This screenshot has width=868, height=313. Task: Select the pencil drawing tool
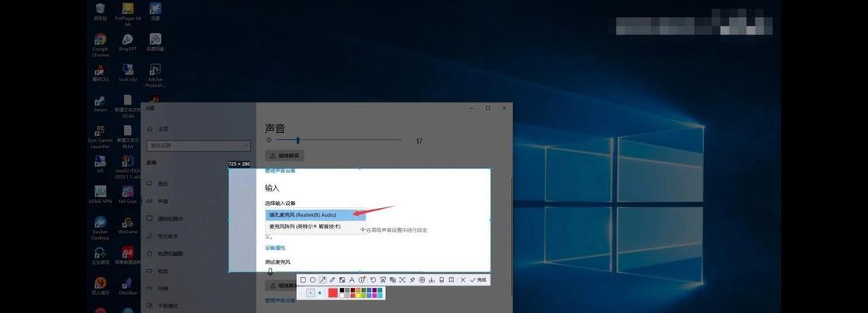[332, 280]
